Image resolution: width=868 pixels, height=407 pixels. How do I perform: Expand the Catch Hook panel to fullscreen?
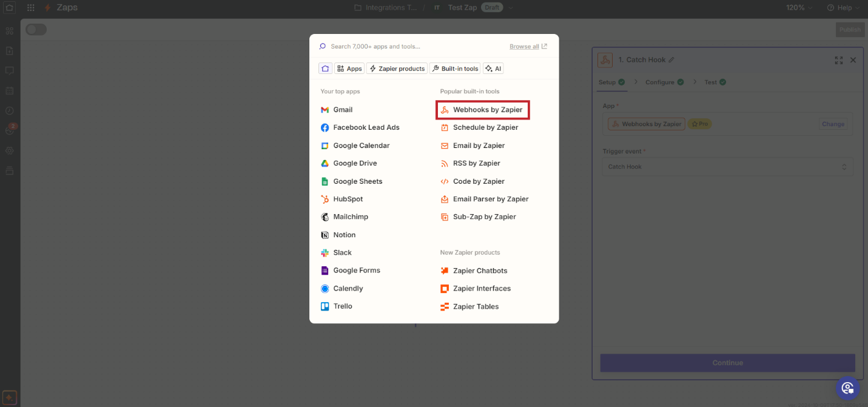point(839,60)
